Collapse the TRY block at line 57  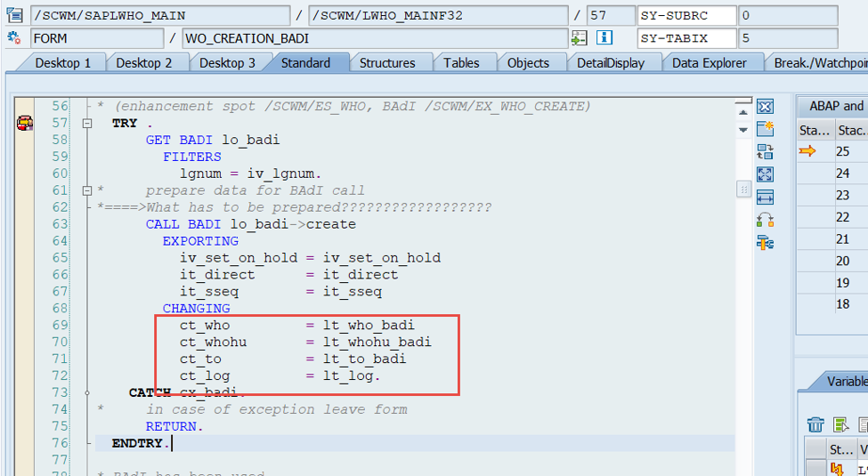click(x=87, y=124)
